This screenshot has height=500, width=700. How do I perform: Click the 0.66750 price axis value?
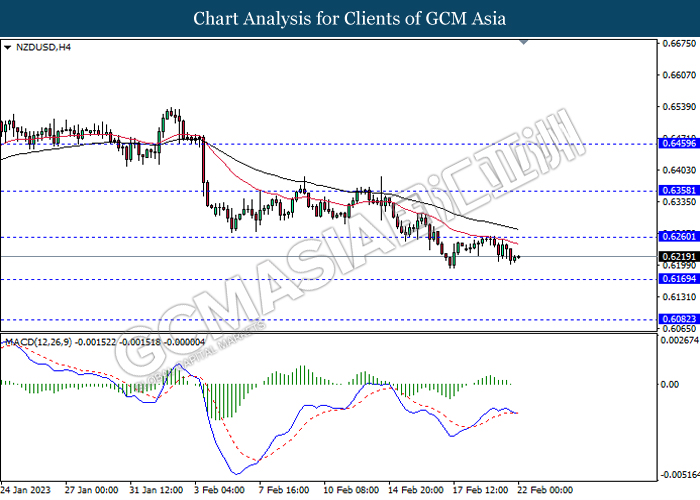pyautogui.click(x=679, y=43)
